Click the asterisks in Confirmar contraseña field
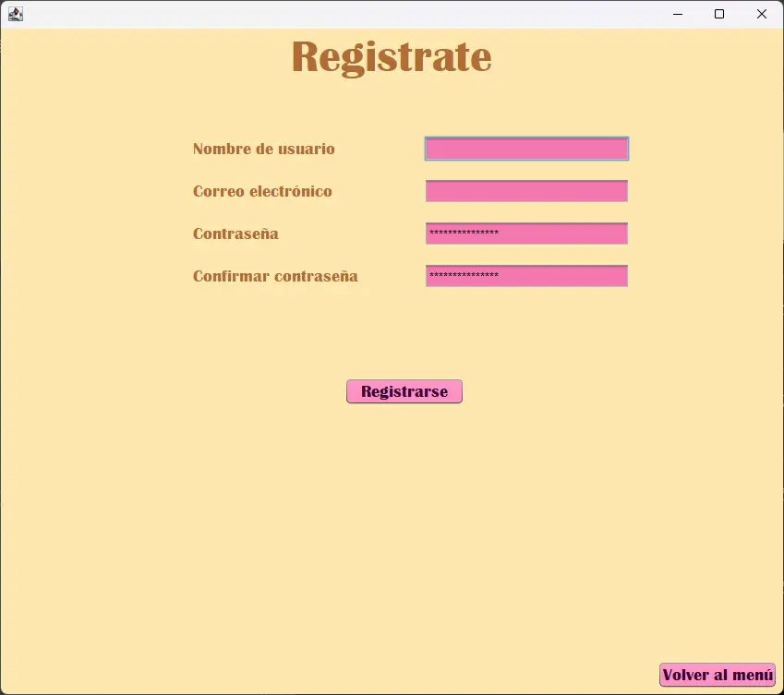Screen dimensions: 784x695 (x=464, y=276)
